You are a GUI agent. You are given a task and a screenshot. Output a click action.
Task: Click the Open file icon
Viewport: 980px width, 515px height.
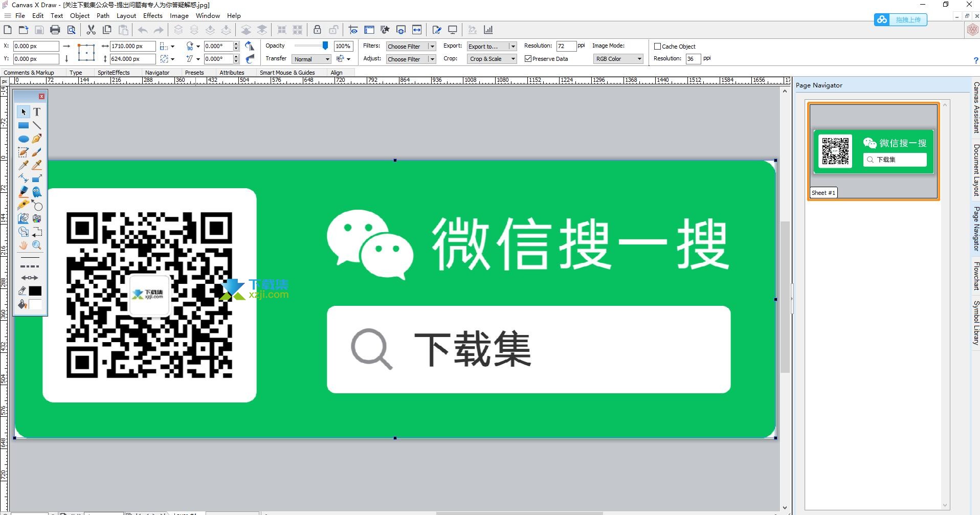click(23, 30)
